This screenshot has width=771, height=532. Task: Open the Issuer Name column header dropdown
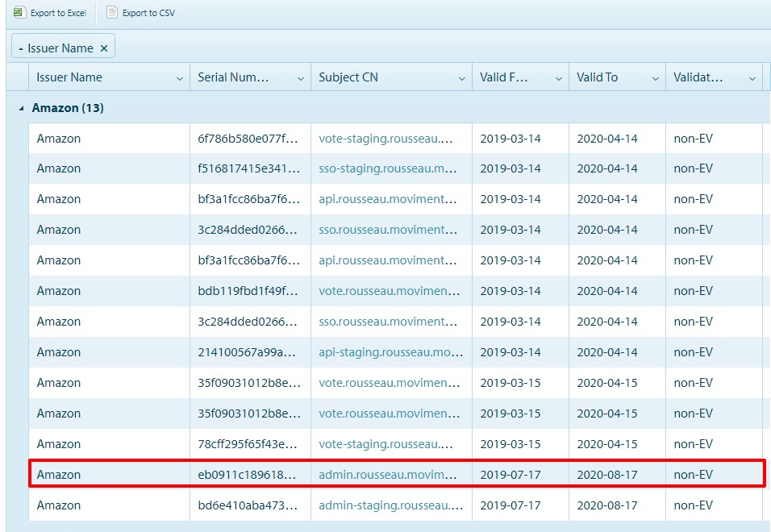pos(180,78)
